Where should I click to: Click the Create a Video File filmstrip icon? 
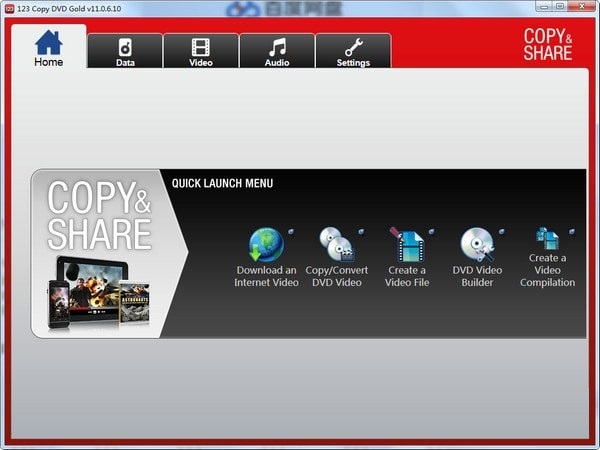coord(406,245)
